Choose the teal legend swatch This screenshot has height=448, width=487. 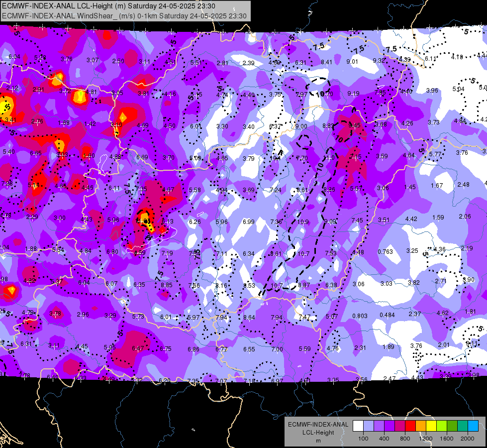coord(463,426)
